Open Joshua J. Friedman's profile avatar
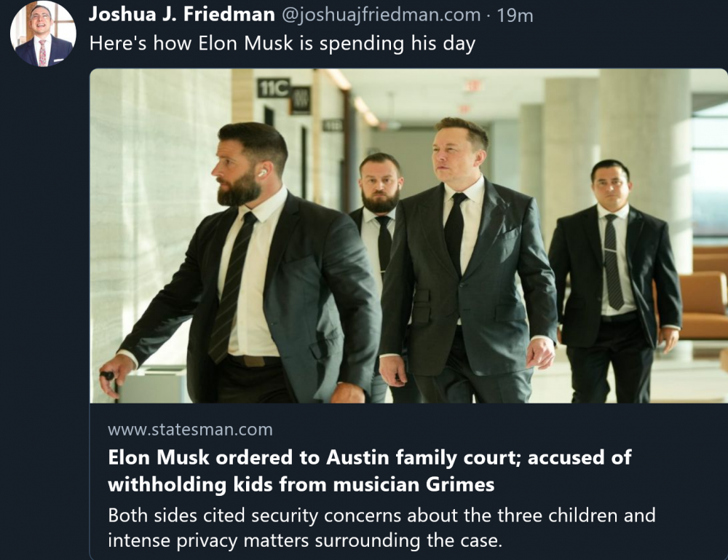Screen dimensions: 728x560 pyautogui.click(x=42, y=34)
